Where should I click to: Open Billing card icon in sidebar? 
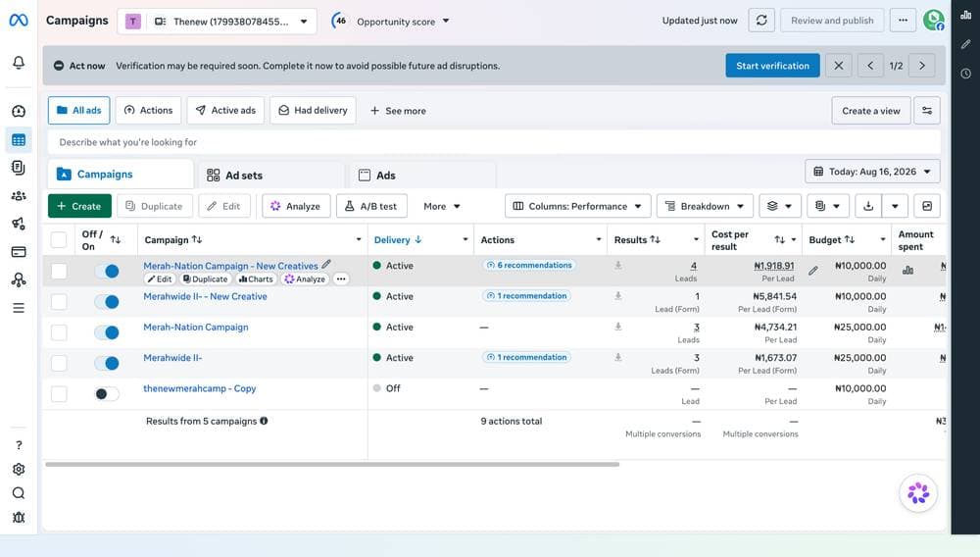[19, 252]
